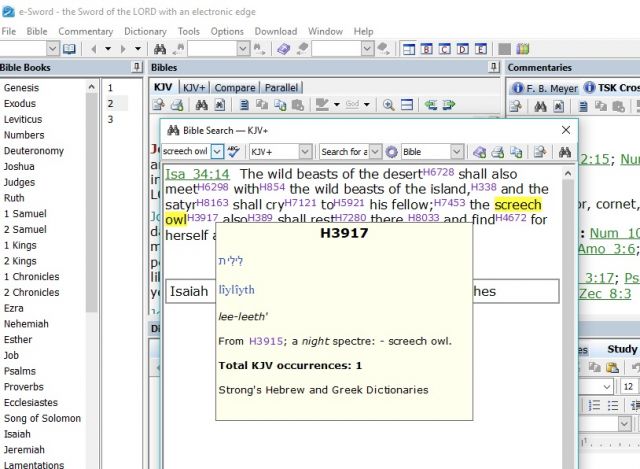The height and width of the screenshot is (469, 640).
Task: Click the zoom magnifier icon in Bibles toolbar
Action: click(x=388, y=105)
